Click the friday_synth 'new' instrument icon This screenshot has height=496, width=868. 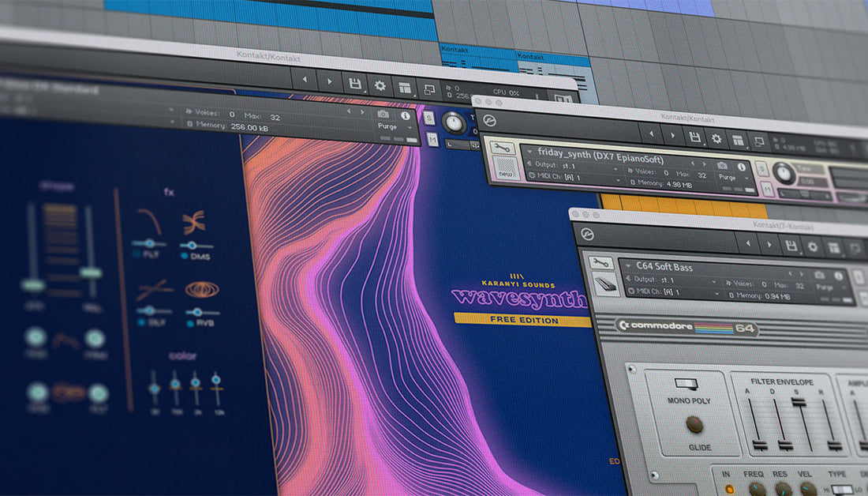[x=505, y=168]
